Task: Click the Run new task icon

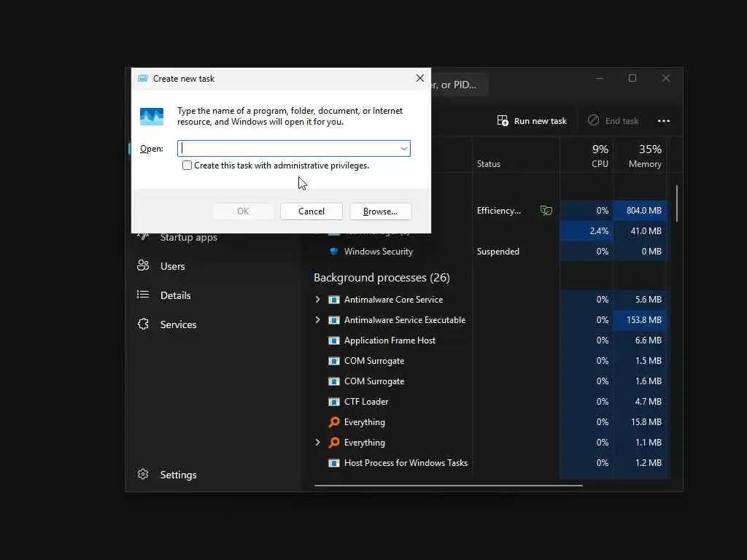Action: pos(502,120)
